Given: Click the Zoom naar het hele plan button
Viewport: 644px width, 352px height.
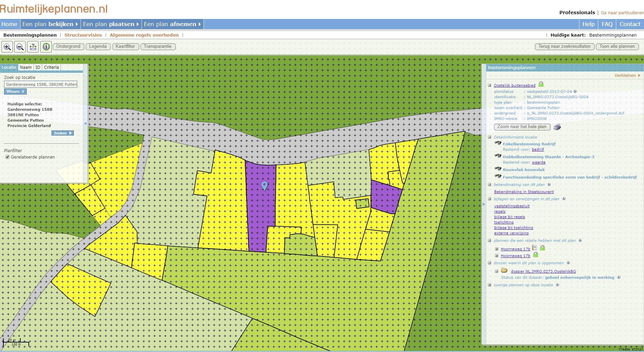Looking at the screenshot, I should pos(522,127).
